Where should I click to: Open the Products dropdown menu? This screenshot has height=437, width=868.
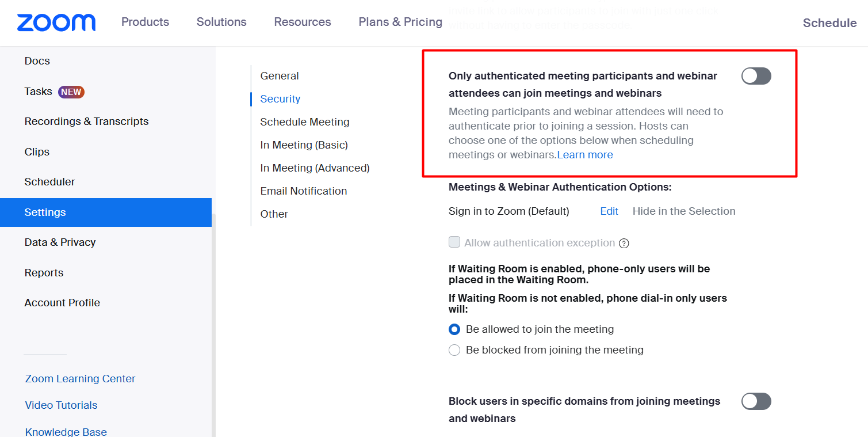tap(145, 22)
